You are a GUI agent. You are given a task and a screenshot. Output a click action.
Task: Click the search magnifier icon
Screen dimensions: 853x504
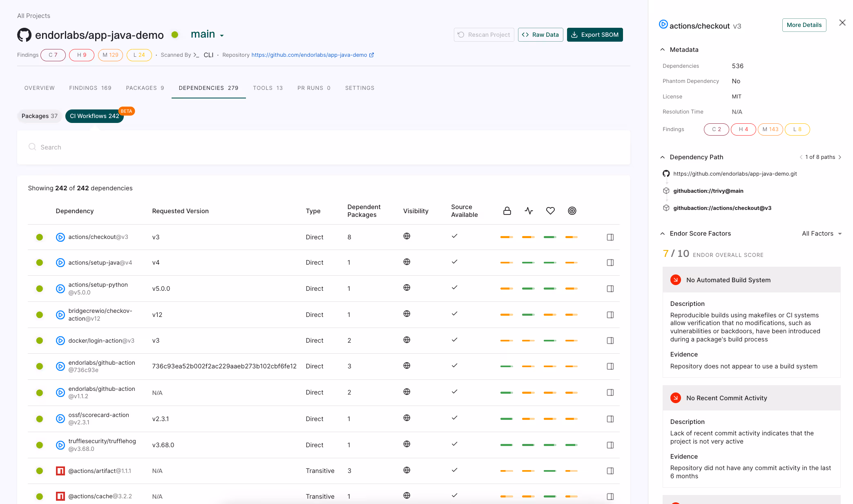click(x=32, y=147)
